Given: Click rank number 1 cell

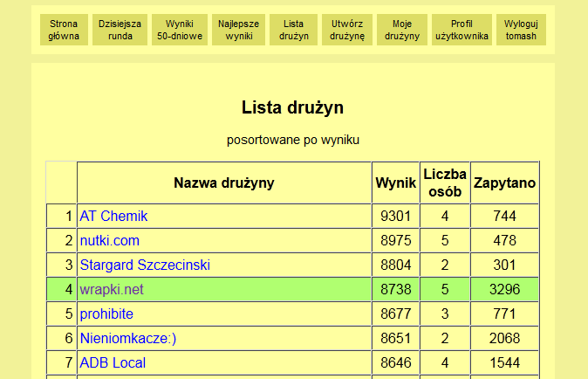Looking at the screenshot, I should point(61,217).
